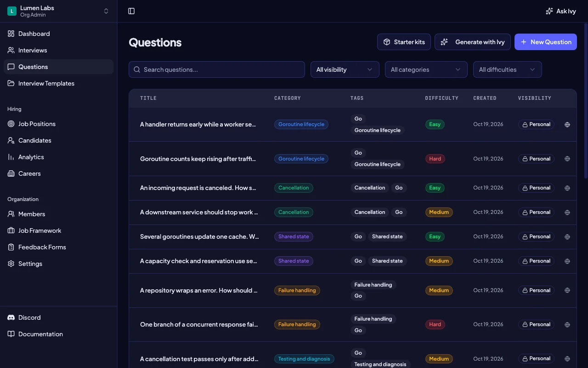Toggle Personal visibility for 'Several goroutines update one cache'

pyautogui.click(x=536, y=236)
